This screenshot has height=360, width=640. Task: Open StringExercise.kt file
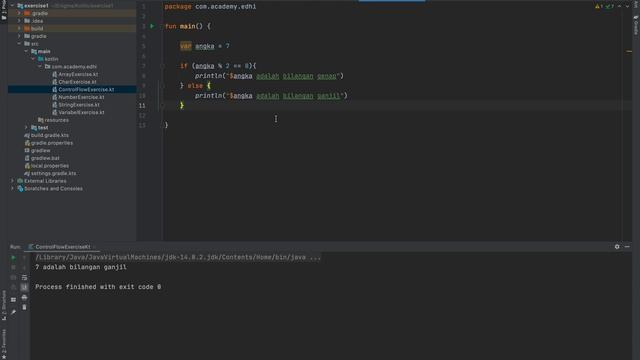[x=79, y=105]
